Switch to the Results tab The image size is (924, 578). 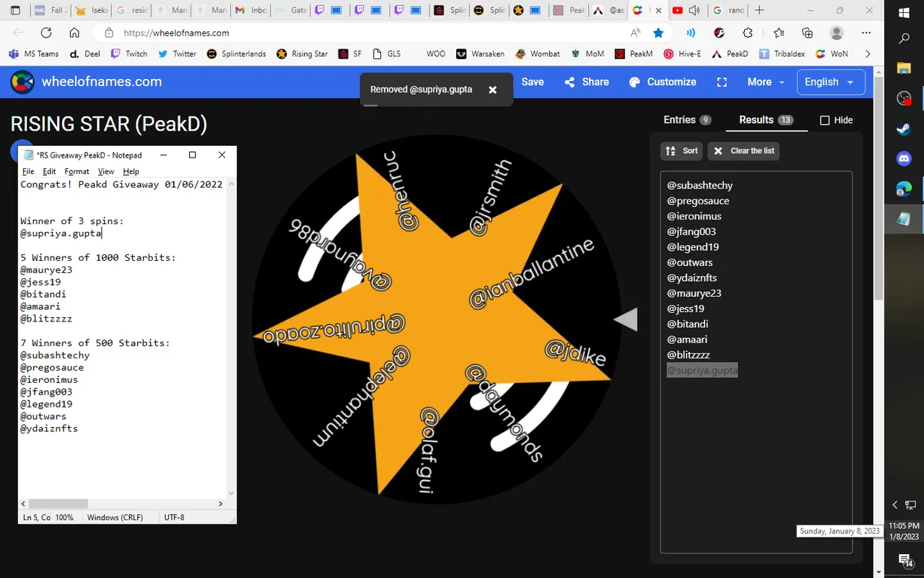[x=766, y=120]
